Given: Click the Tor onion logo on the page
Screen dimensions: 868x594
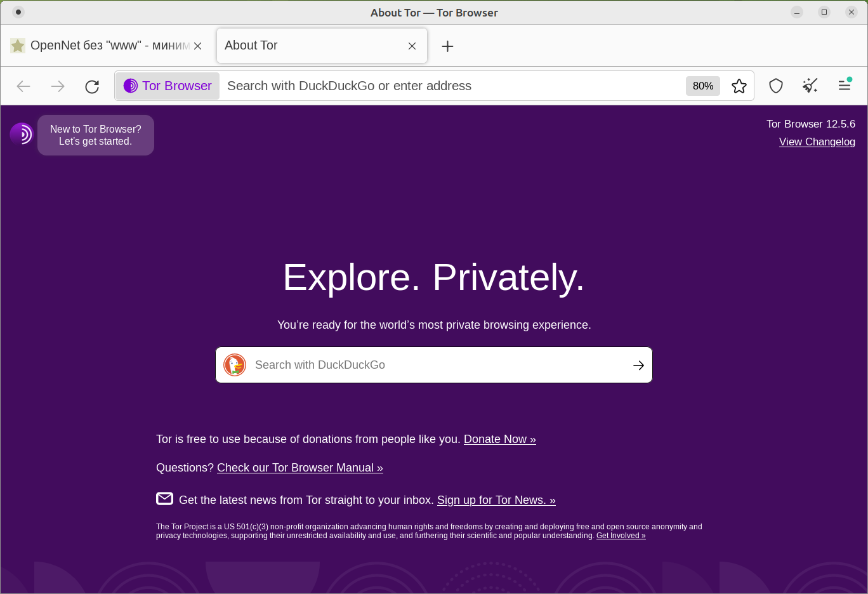Looking at the screenshot, I should (x=21, y=134).
